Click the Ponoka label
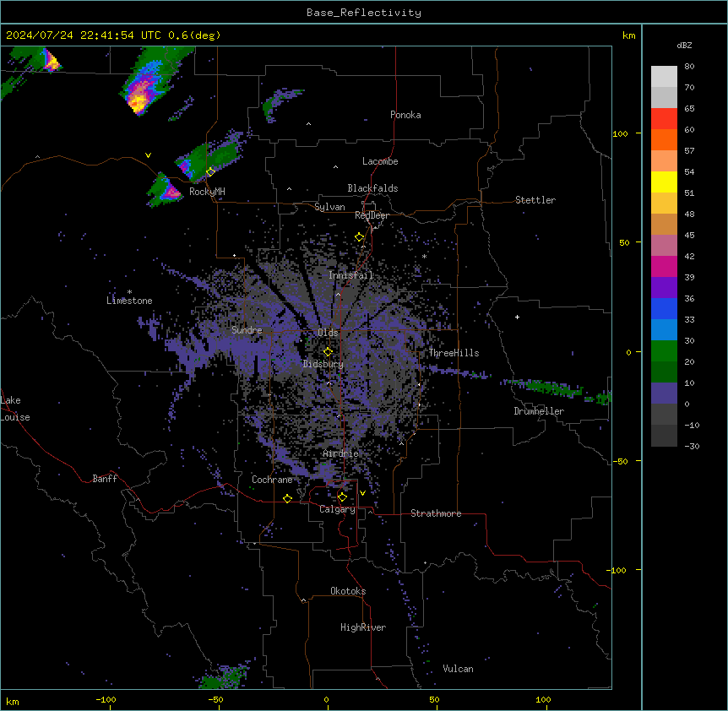 [405, 115]
